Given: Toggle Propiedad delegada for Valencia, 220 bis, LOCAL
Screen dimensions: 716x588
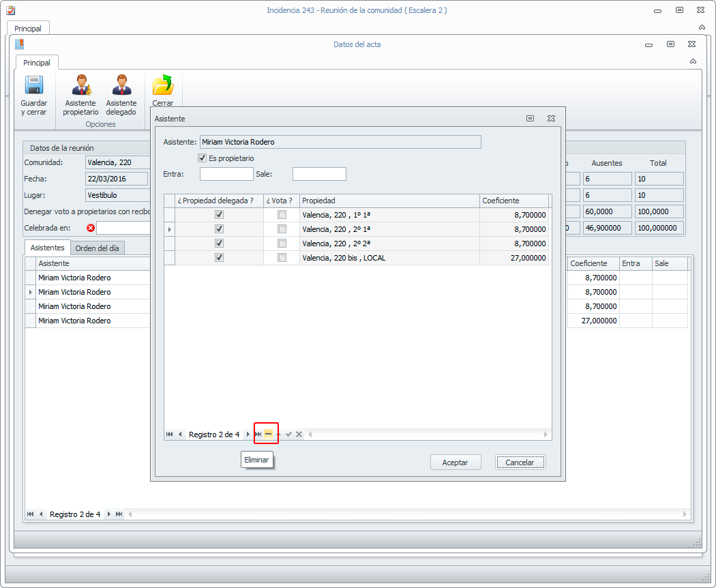Looking at the screenshot, I should (219, 258).
